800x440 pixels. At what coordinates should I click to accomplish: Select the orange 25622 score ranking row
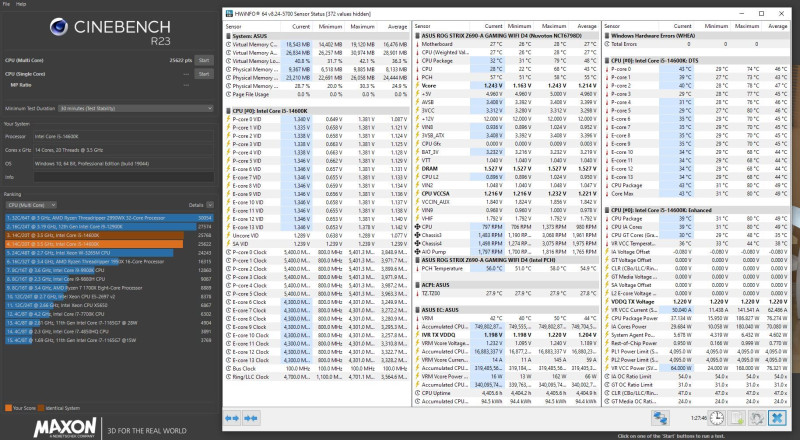(x=109, y=244)
